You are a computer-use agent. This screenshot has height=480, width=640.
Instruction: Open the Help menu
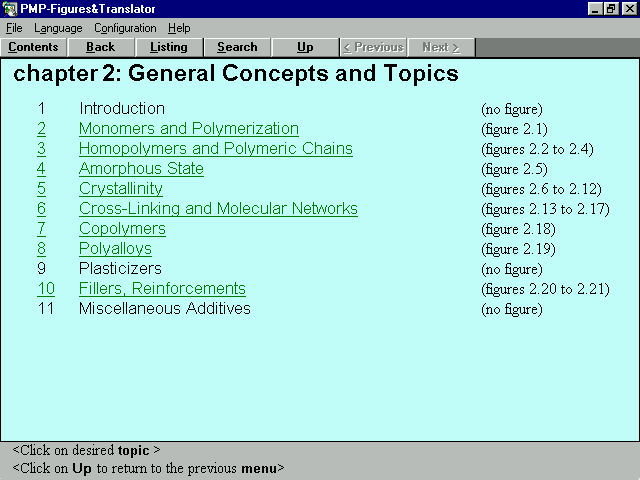[179, 28]
